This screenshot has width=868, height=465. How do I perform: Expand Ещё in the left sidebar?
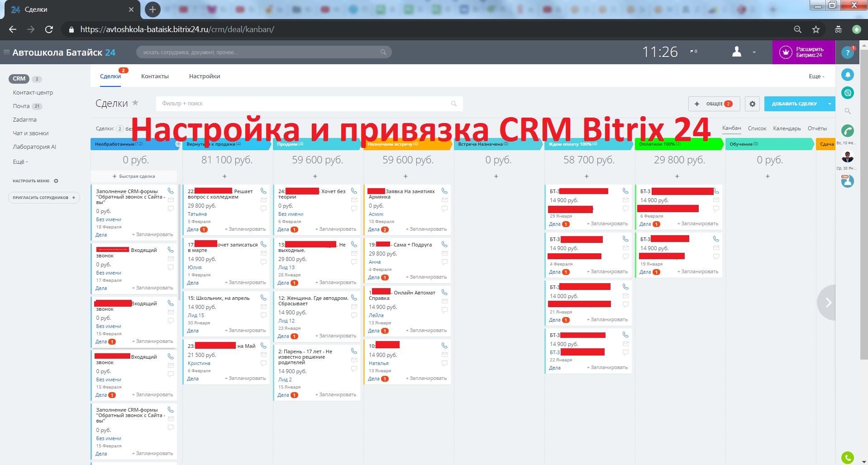(x=20, y=161)
